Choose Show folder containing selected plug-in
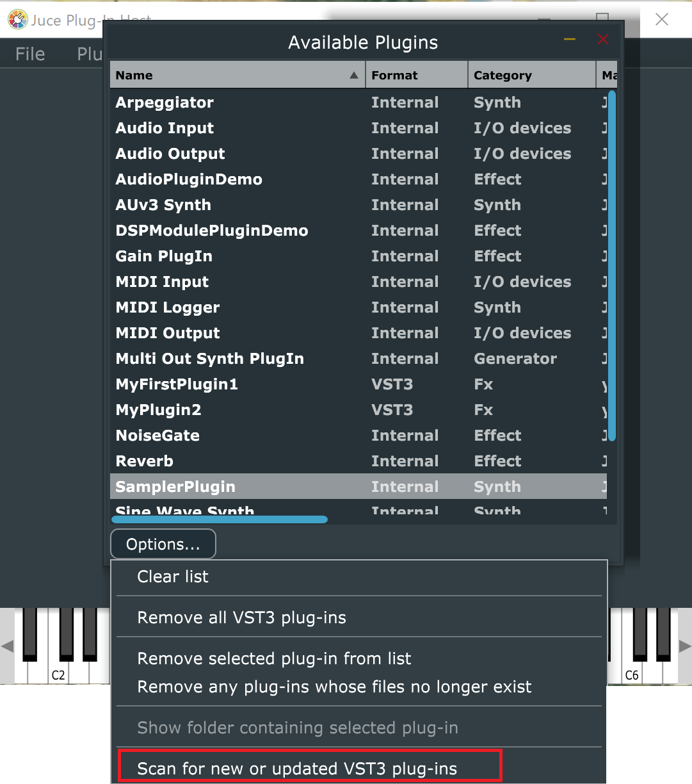 (359, 728)
